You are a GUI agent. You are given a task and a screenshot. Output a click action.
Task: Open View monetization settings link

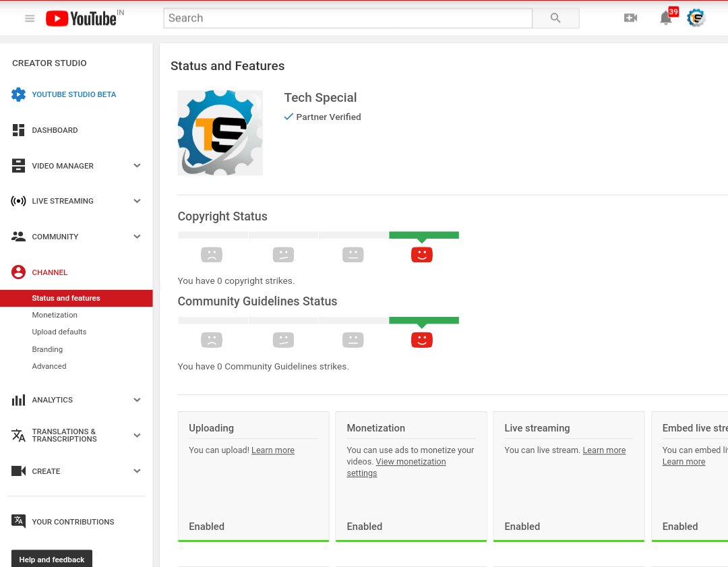coord(396,467)
